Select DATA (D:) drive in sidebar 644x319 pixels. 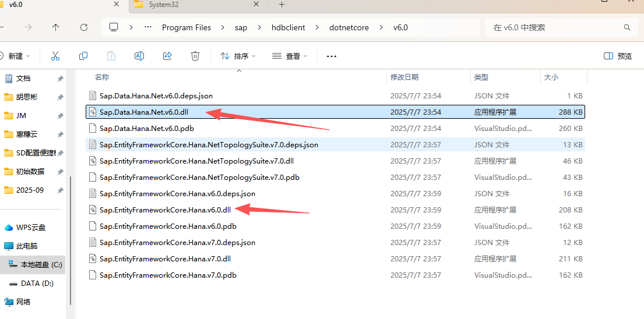(x=33, y=283)
